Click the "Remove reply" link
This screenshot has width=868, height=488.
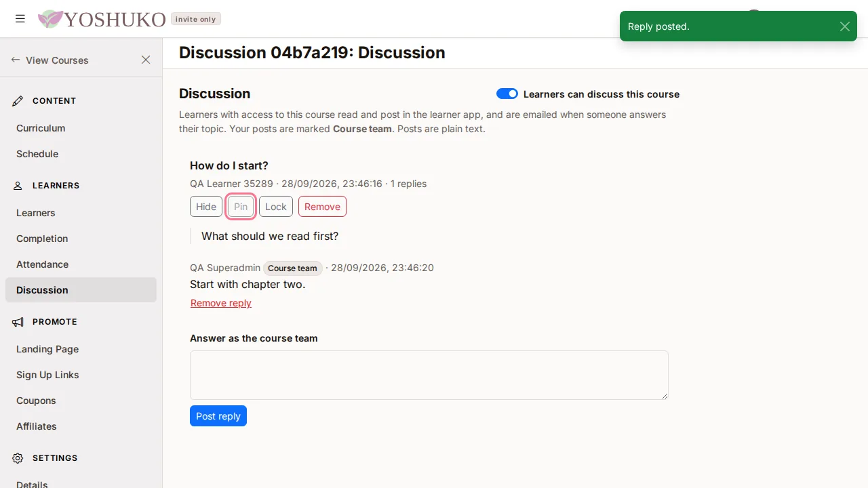coord(221,303)
